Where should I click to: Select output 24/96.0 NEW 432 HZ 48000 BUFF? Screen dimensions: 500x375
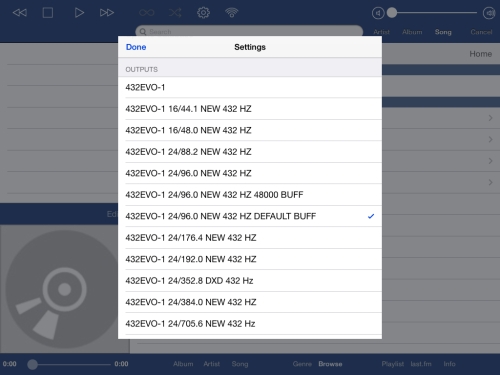coord(250,195)
